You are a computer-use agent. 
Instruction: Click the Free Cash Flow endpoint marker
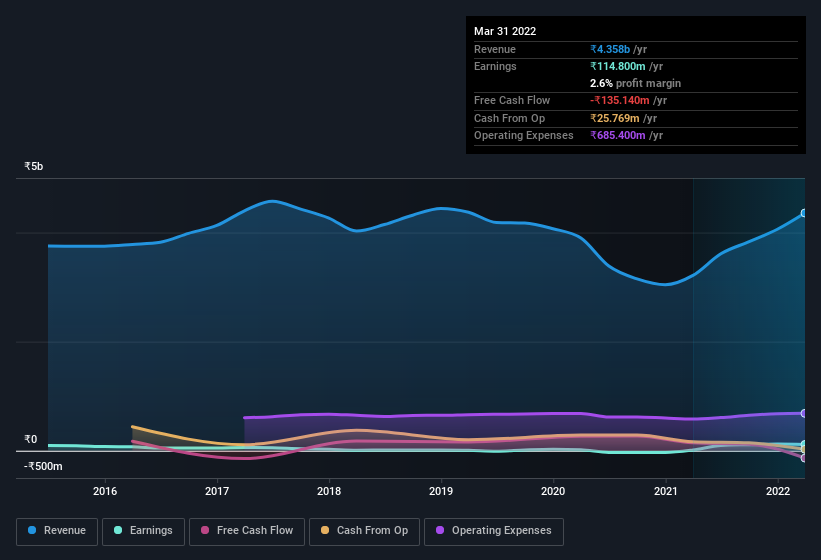click(x=804, y=458)
